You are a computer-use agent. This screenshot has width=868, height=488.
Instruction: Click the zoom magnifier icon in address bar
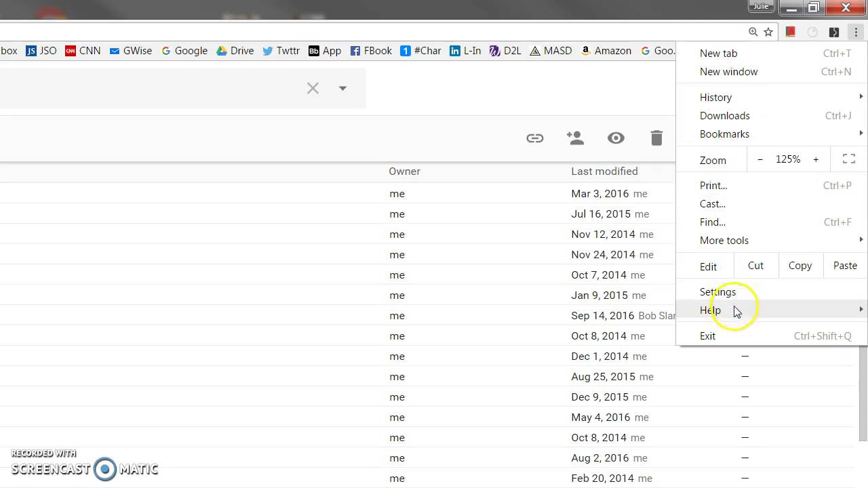[x=753, y=32]
